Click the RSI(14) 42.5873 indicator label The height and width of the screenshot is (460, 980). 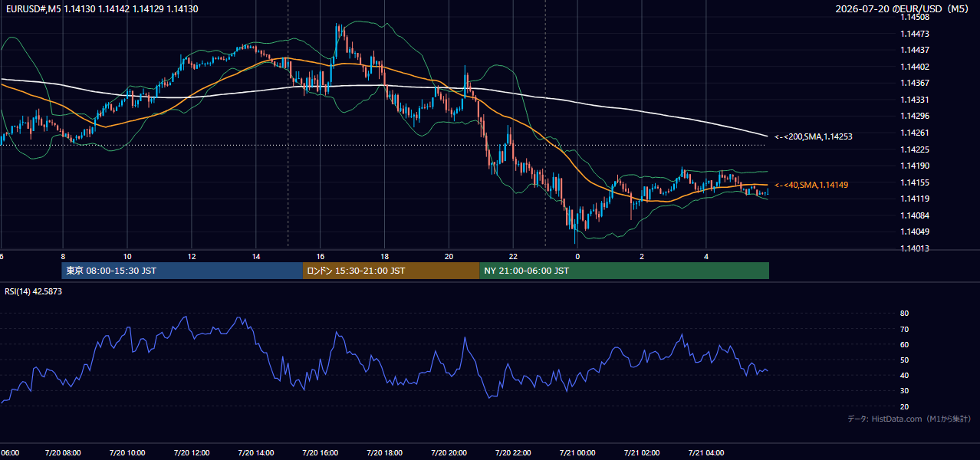pos(34,291)
